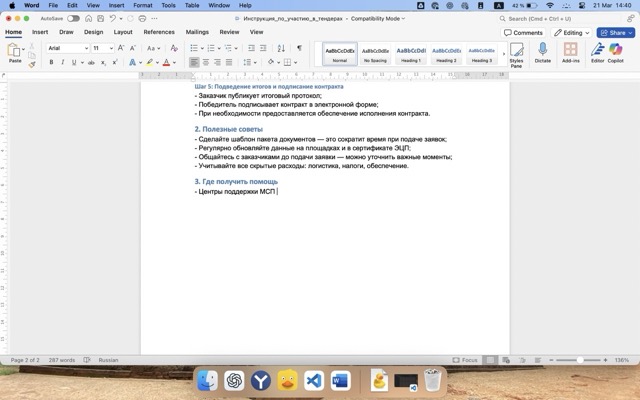The width and height of the screenshot is (640, 400).
Task: Adjust the zoom slider in status bar
Action: tap(580, 360)
